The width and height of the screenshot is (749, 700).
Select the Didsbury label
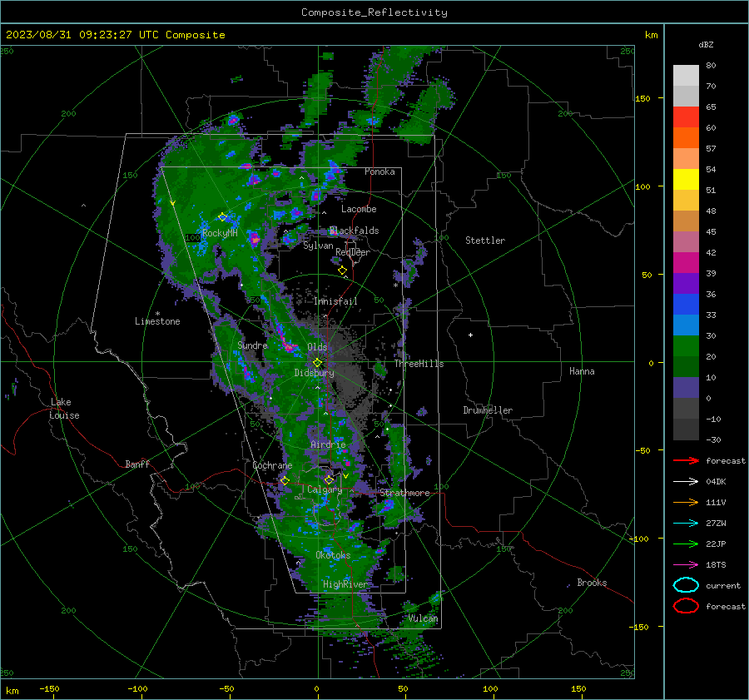[314, 373]
